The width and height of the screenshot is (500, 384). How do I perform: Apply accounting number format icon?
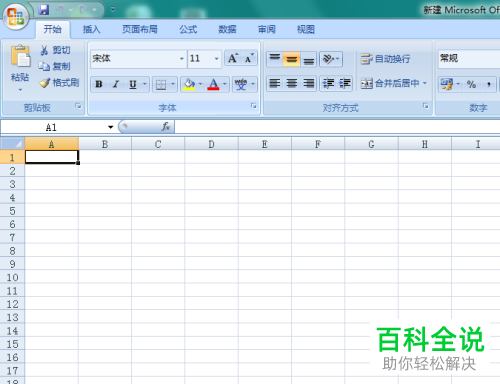tap(446, 84)
